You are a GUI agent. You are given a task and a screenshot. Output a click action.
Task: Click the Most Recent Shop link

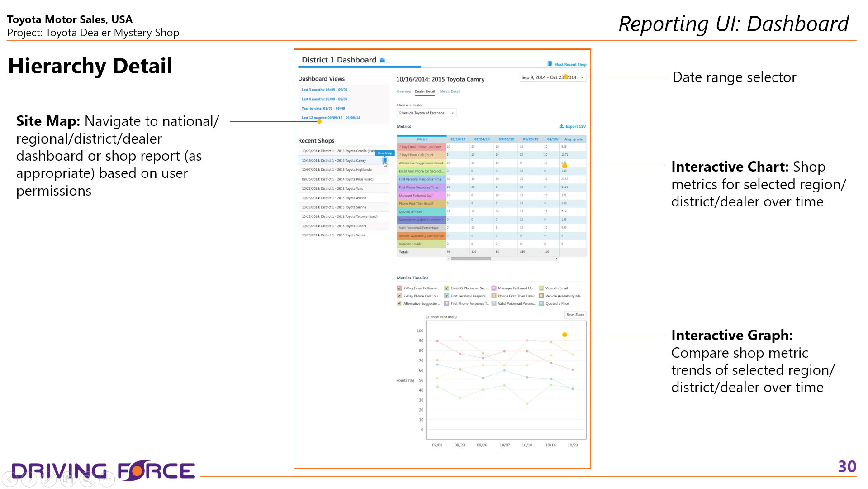click(x=570, y=65)
